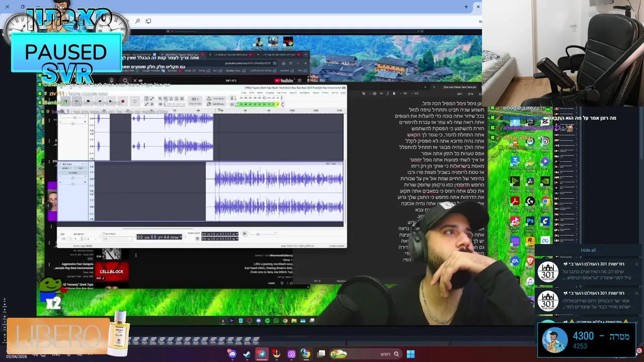This screenshot has height=362, width=644.
Task: Click the selection end time field
Action: [220, 239]
